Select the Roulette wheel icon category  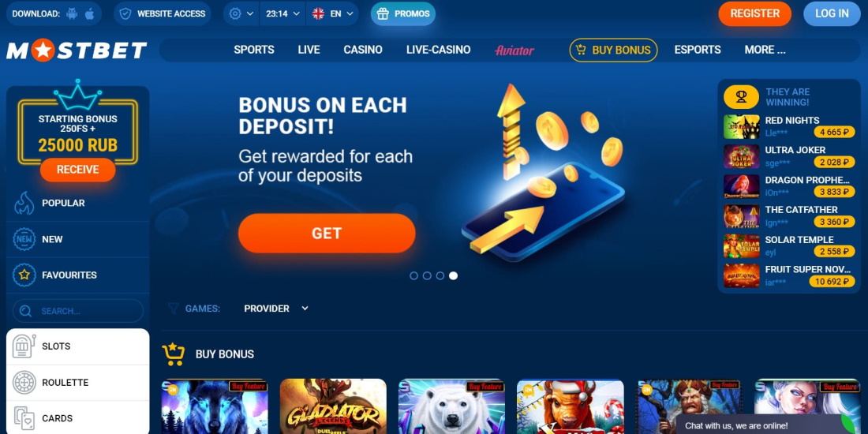(24, 383)
